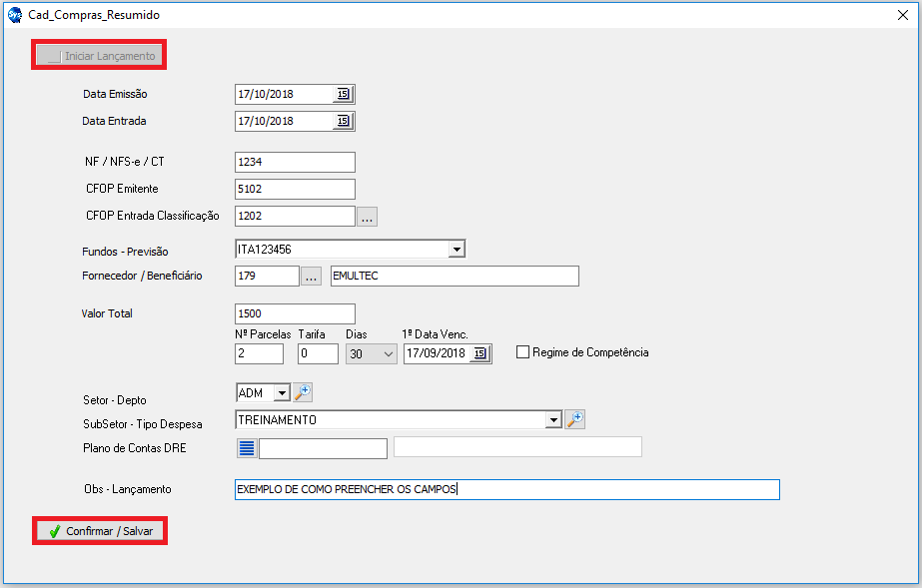Expand the Fundos - Previsão dropdown
The width and height of the screenshot is (922, 588).
tap(457, 250)
